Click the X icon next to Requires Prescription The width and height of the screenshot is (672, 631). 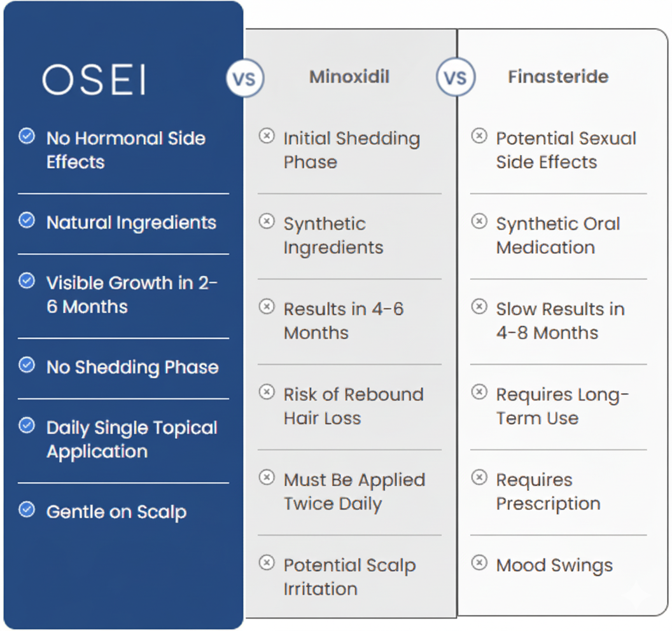479,478
